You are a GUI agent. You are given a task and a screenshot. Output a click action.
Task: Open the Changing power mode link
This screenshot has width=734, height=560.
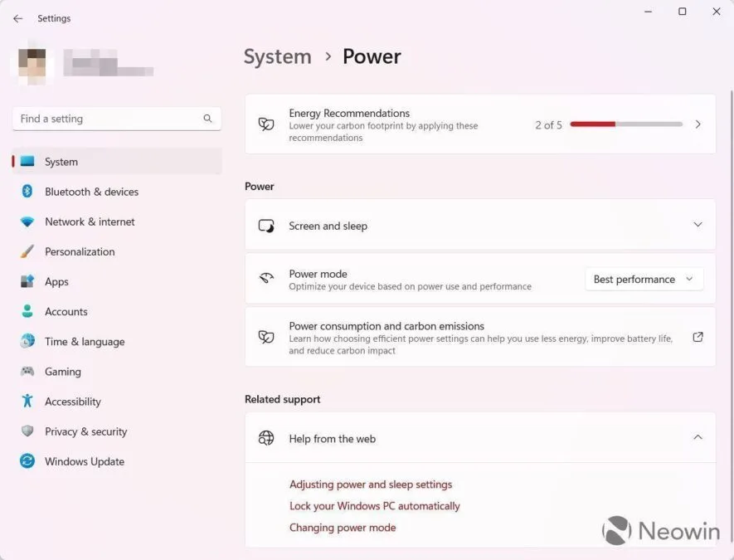(x=343, y=528)
